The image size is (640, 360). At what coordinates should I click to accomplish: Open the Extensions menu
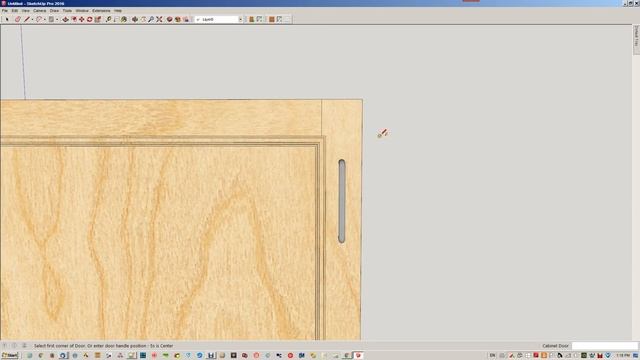pyautogui.click(x=101, y=11)
